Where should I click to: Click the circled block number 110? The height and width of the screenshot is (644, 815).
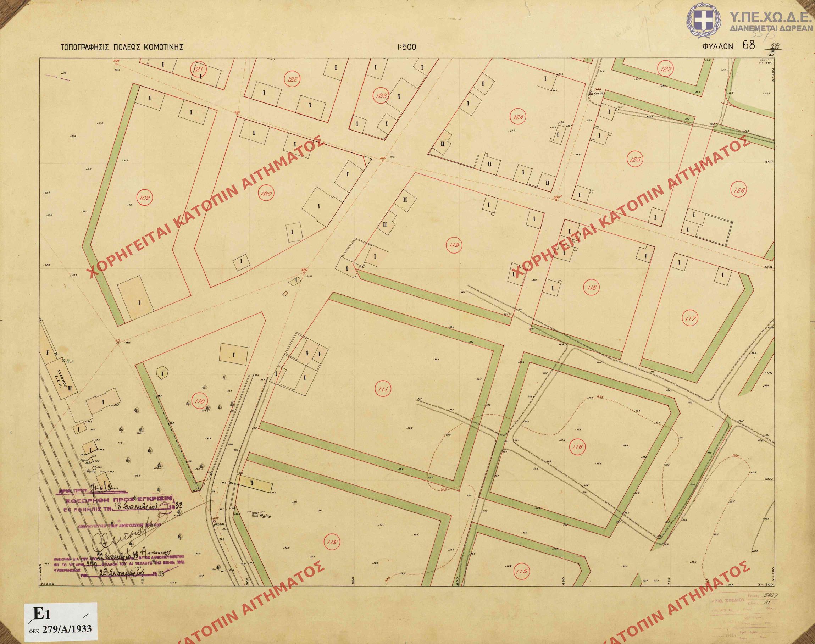click(x=200, y=401)
